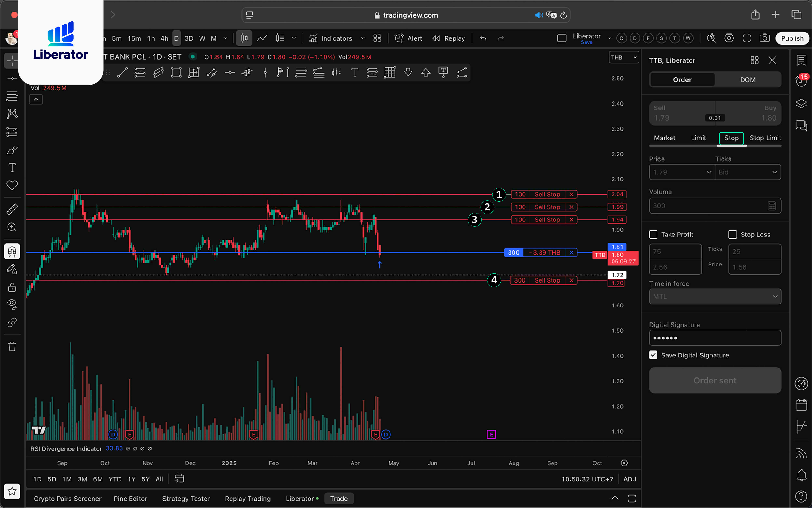Open candlestick chart type selector
Viewport: 812px width, 508px height.
(x=244, y=38)
